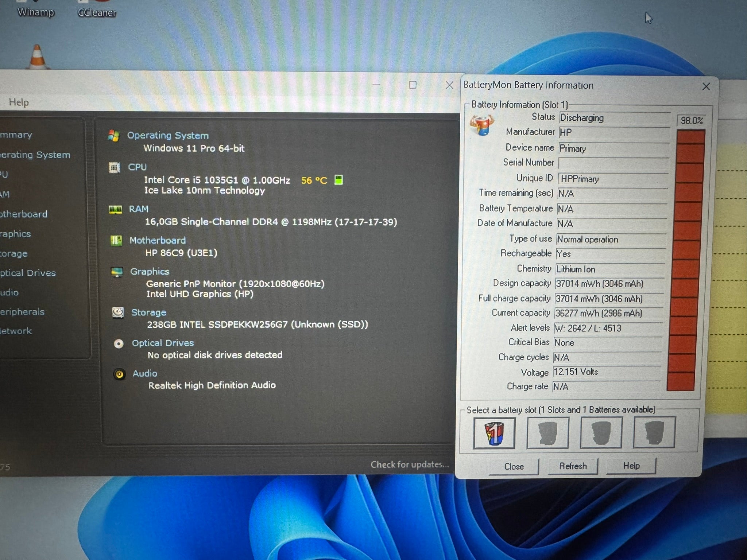This screenshot has height=560, width=747.
Task: Click the Voltage 12.151 Volts field
Action: [607, 372]
